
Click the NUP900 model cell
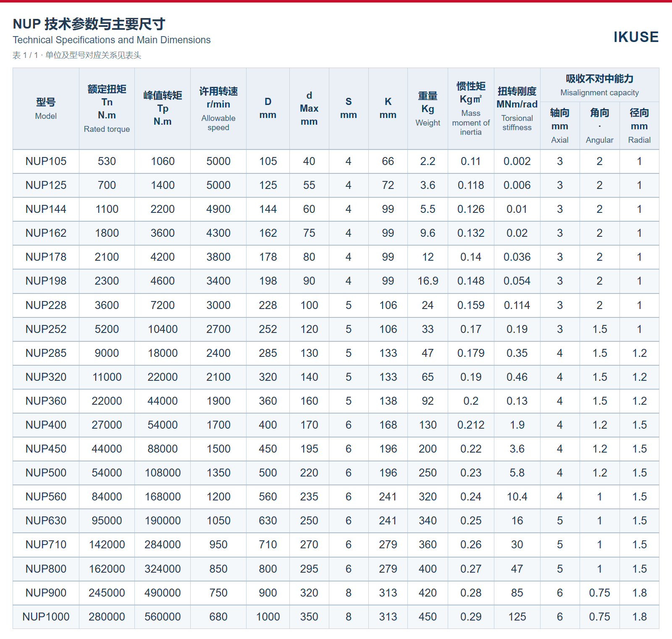pos(46,593)
